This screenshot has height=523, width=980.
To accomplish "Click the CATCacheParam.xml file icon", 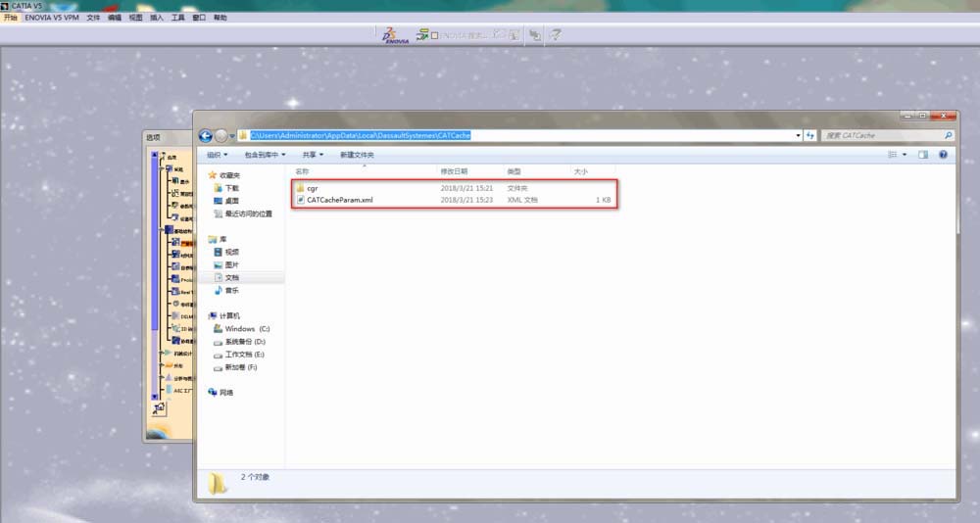I will click(x=300, y=200).
